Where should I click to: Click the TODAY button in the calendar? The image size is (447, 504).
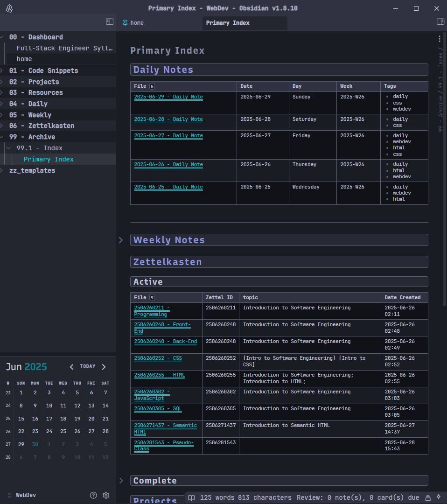[x=87, y=366]
